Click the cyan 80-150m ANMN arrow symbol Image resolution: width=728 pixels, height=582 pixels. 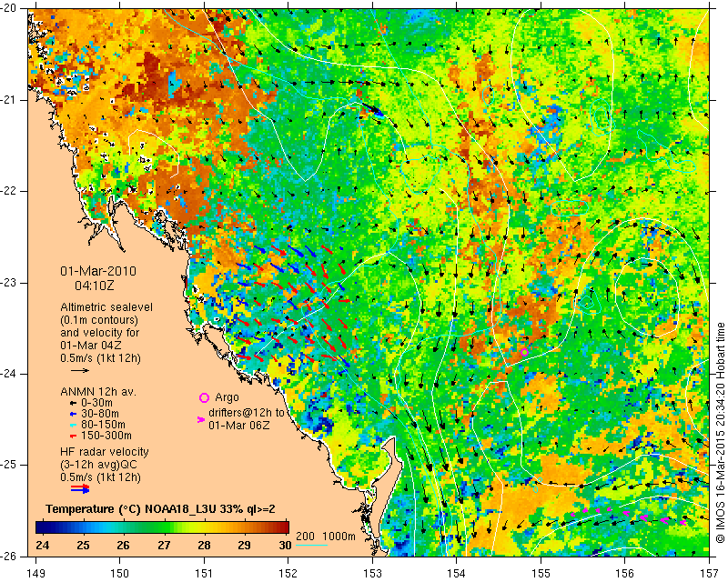click(x=73, y=425)
